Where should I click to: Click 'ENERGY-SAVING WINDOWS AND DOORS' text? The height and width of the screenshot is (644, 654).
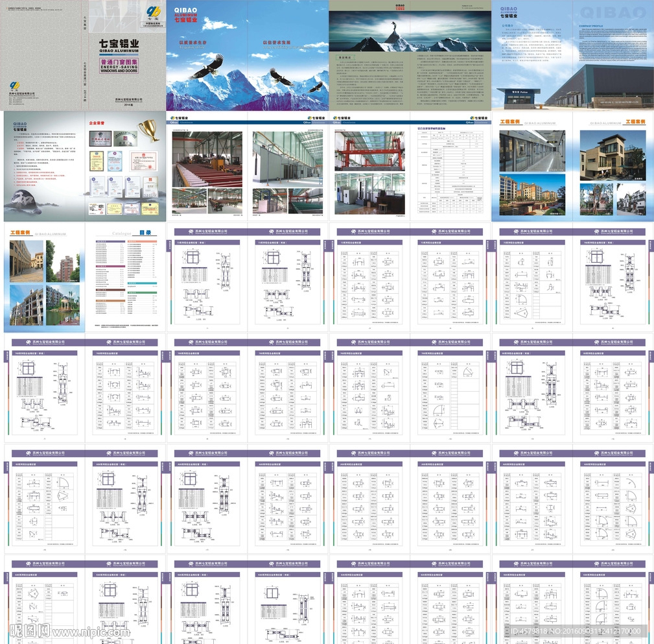pos(119,69)
